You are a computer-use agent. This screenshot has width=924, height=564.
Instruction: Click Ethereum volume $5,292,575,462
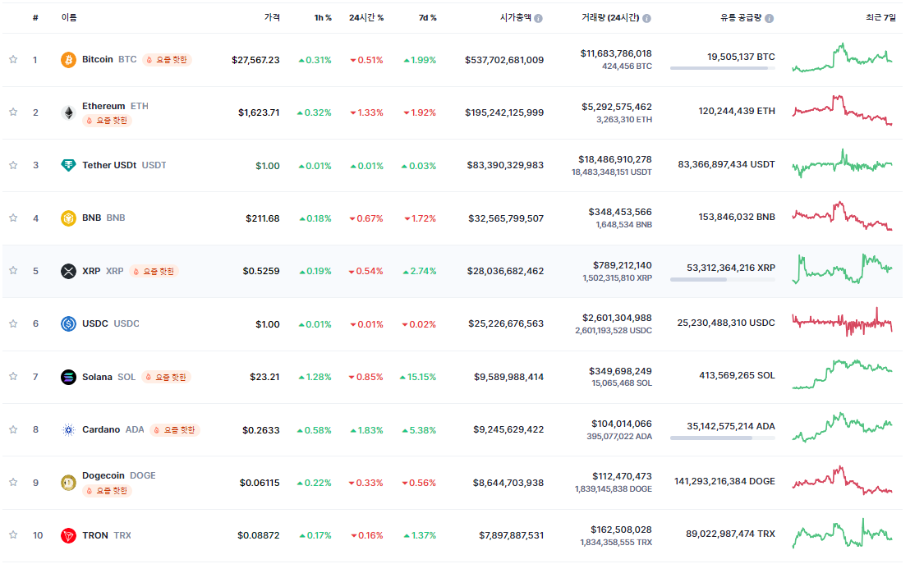click(x=616, y=107)
